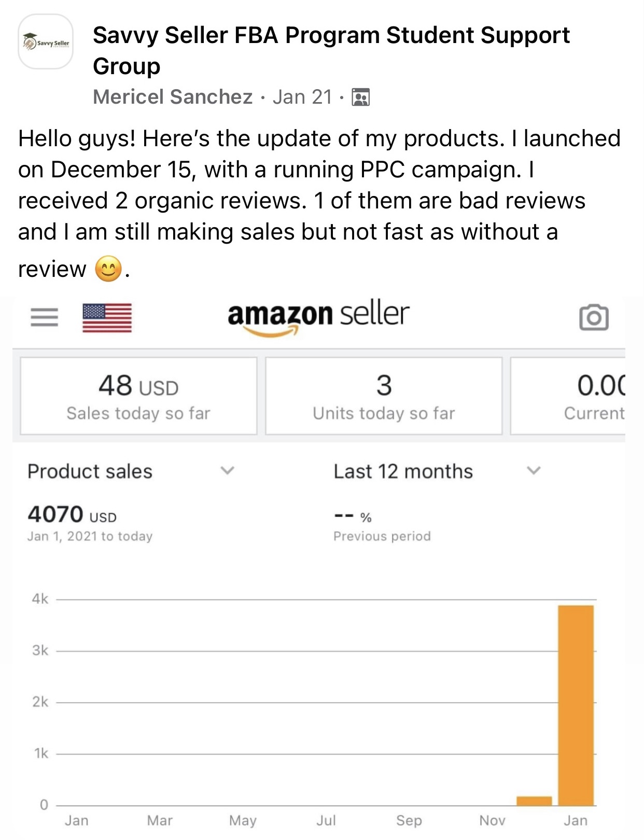Tap the Amazon Seller logo
644x840 pixels.
click(318, 317)
